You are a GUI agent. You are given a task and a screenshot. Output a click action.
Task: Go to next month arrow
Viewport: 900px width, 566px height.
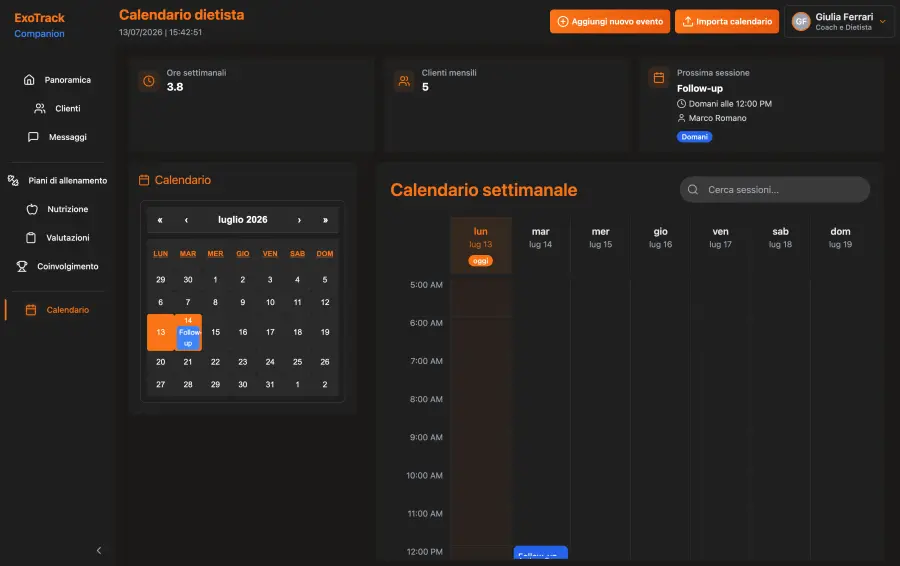coord(299,220)
